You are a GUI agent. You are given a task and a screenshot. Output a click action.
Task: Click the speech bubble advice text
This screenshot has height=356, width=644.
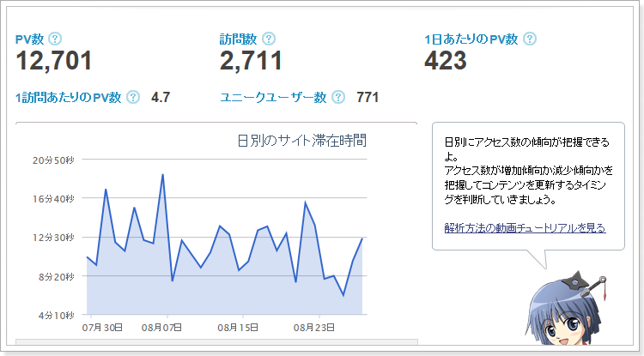pos(528,171)
